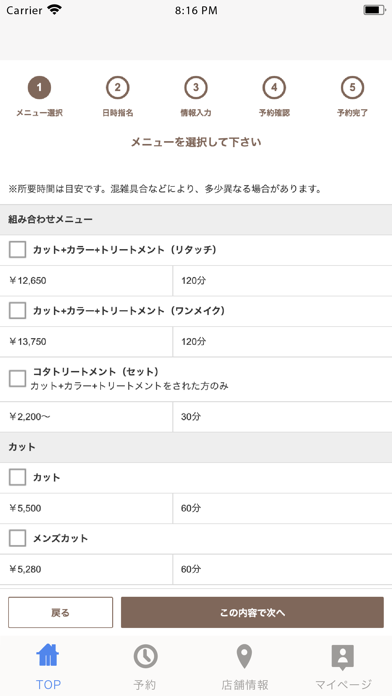Tap the step 1 メニュー選択 circle
Screen dimensions: 392x696
39,87
